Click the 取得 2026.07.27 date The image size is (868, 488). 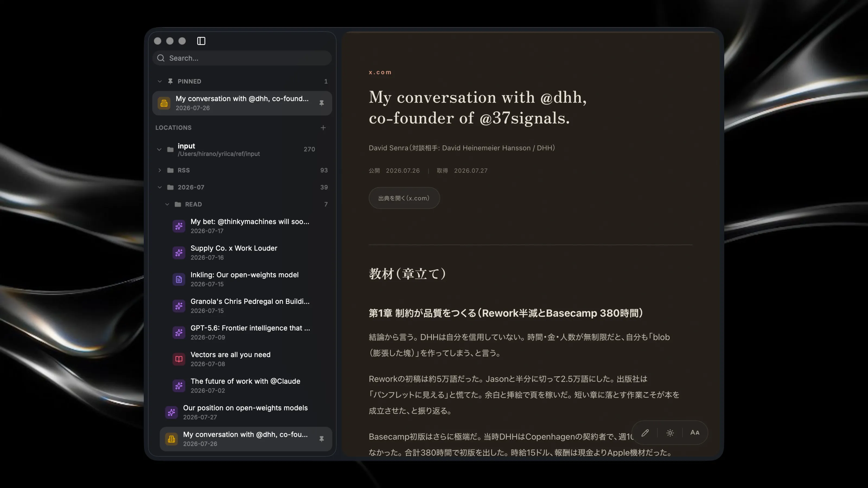[462, 171]
